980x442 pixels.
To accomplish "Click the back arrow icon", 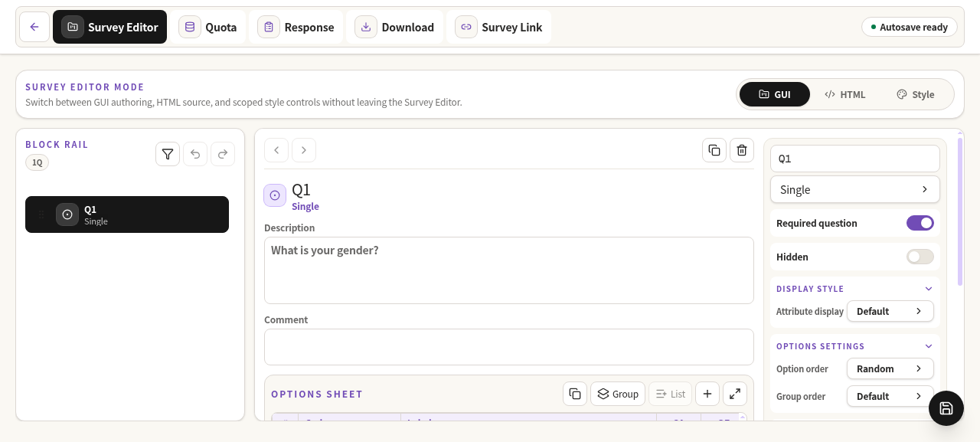I will click(x=34, y=27).
